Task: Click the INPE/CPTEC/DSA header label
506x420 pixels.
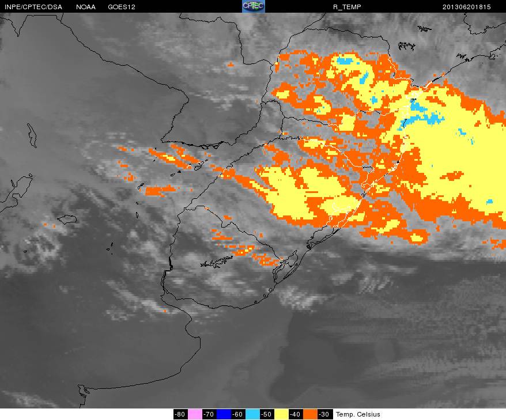Action: (x=33, y=7)
